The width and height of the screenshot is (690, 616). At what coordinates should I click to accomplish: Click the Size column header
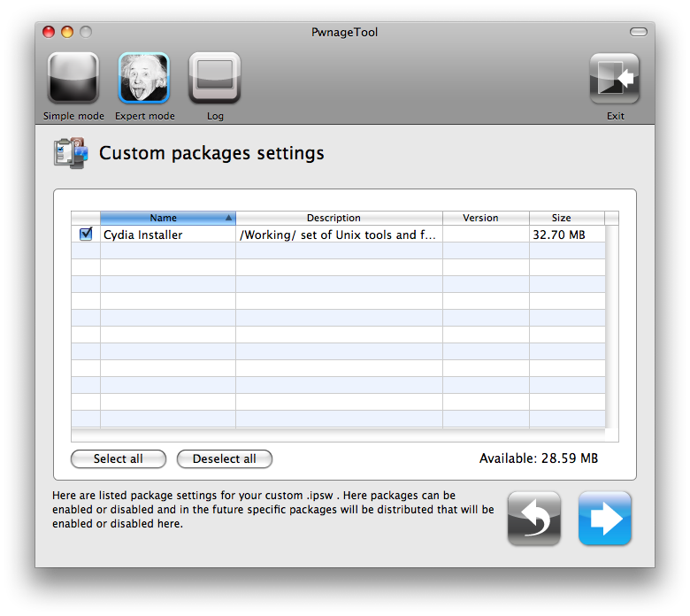567,218
